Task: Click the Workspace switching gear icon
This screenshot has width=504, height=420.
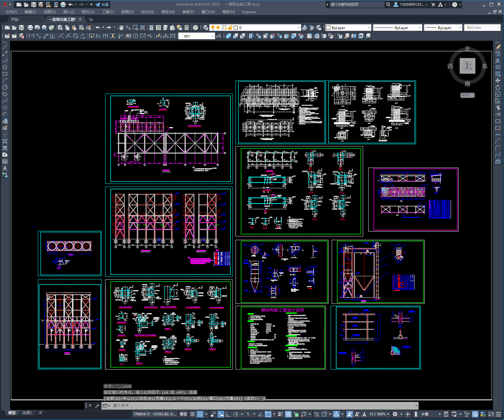Action: pos(395,414)
